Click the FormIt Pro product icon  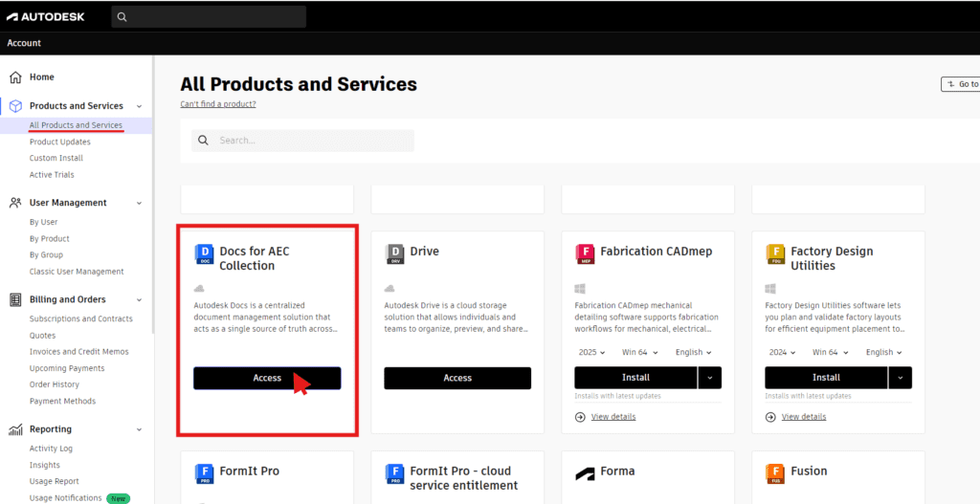[205, 472]
